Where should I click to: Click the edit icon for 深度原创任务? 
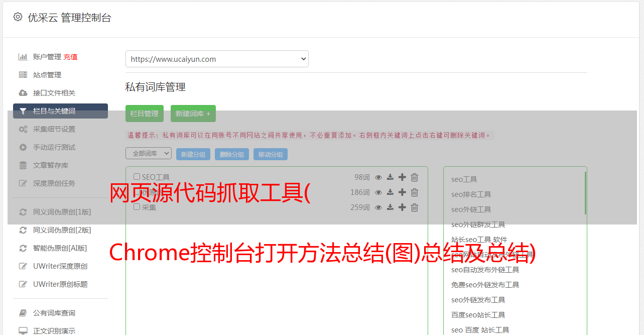point(23,183)
